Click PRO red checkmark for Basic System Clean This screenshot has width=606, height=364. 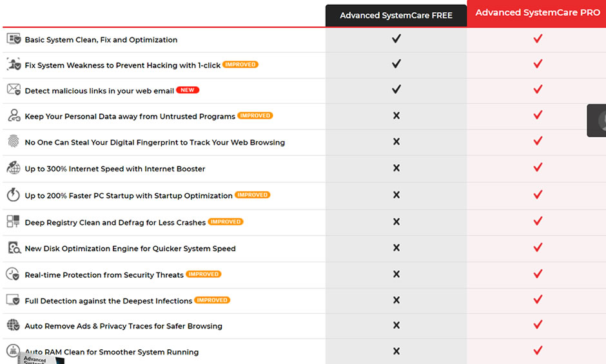pos(538,38)
